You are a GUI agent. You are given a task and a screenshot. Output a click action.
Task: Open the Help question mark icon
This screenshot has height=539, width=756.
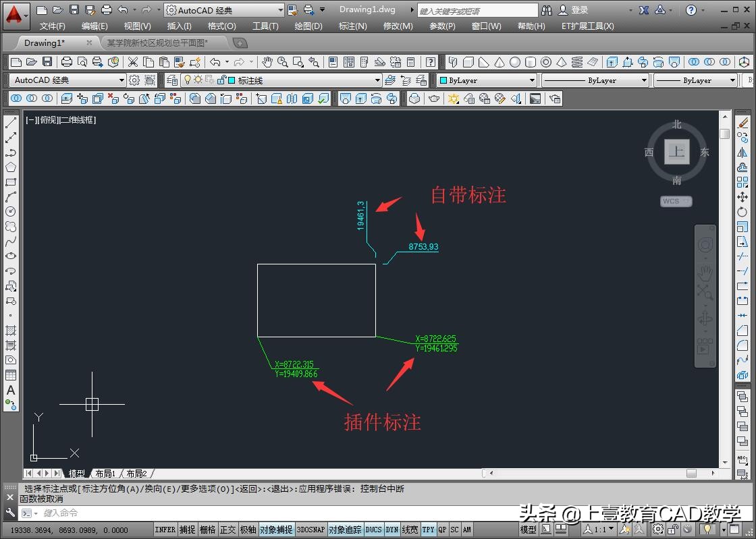click(x=430, y=61)
